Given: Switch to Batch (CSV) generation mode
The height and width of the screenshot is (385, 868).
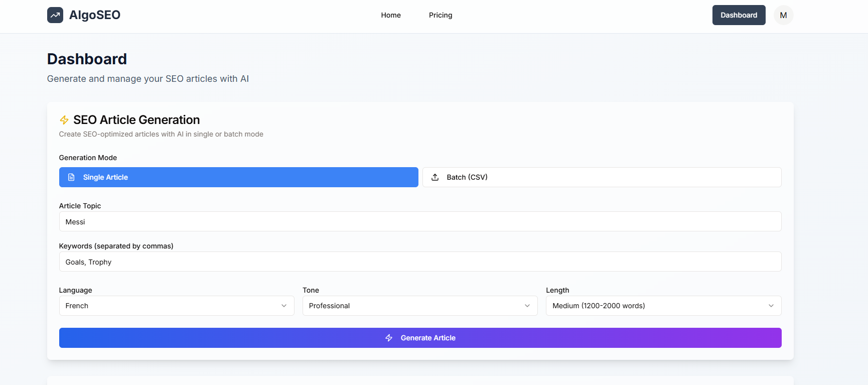Looking at the screenshot, I should (602, 177).
